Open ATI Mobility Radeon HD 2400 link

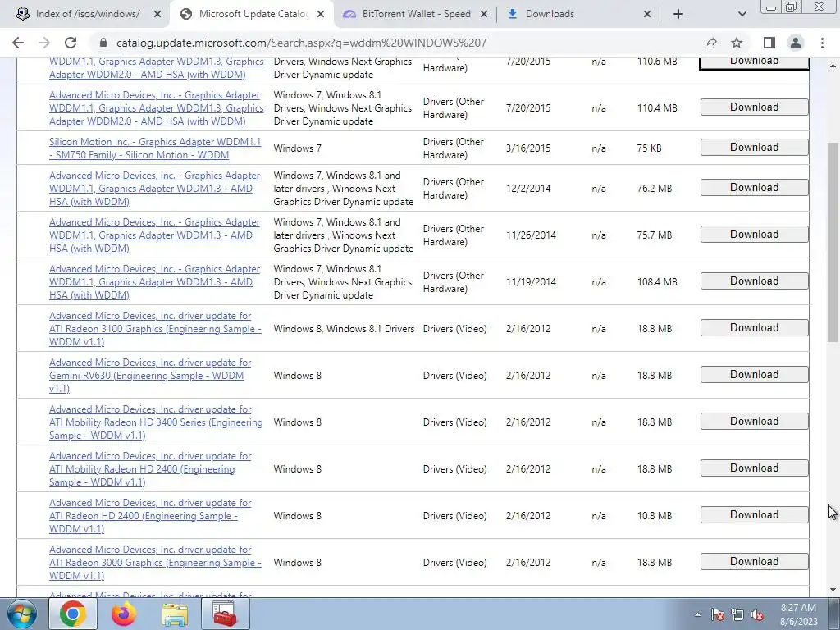coord(150,468)
